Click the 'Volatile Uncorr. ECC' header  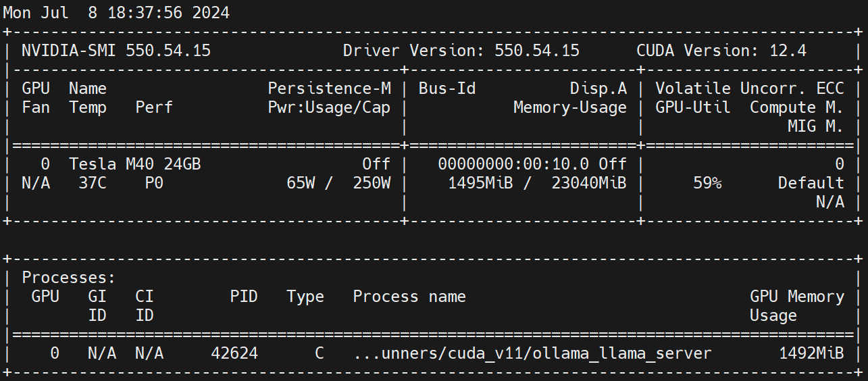pyautogui.click(x=750, y=88)
